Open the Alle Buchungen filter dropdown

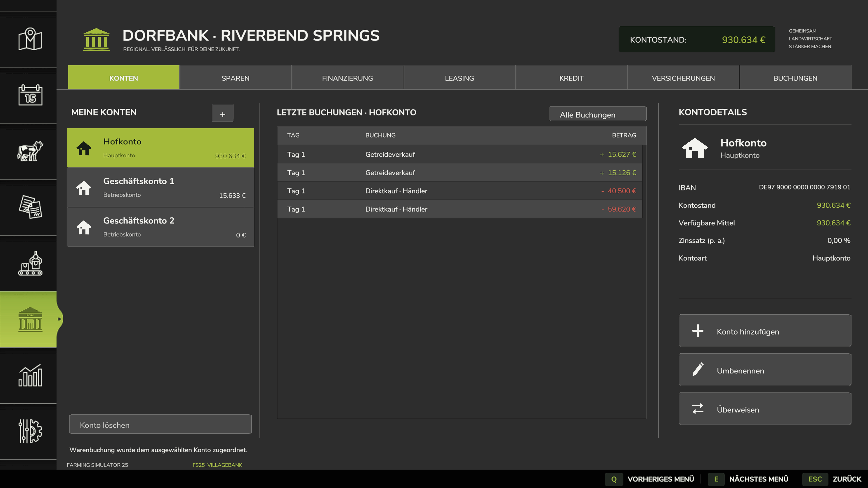598,114
